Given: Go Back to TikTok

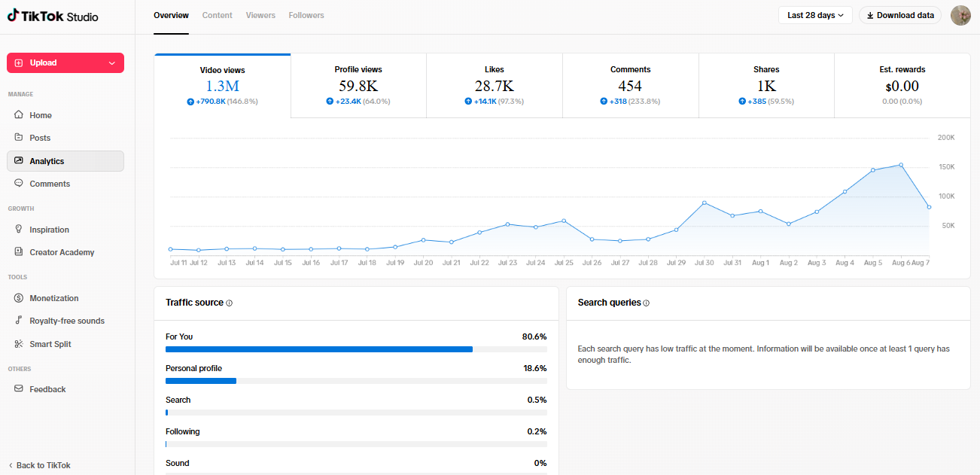Looking at the screenshot, I should coord(39,465).
